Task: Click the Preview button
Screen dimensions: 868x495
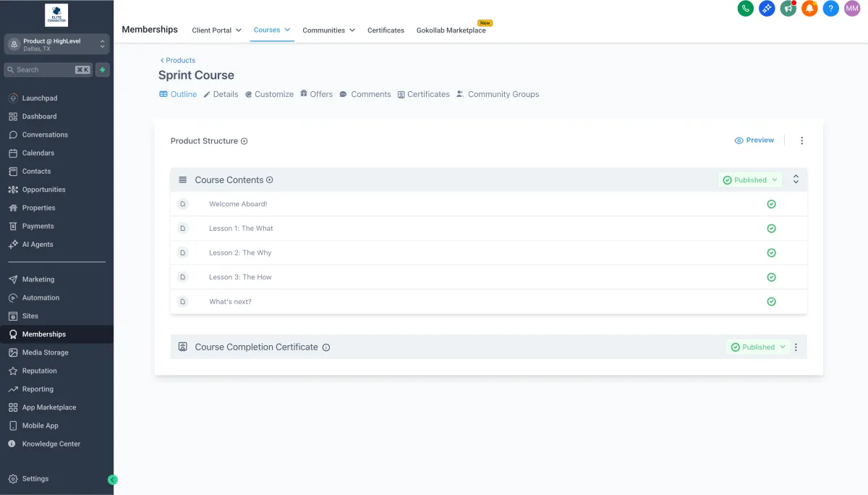Action: (x=754, y=140)
